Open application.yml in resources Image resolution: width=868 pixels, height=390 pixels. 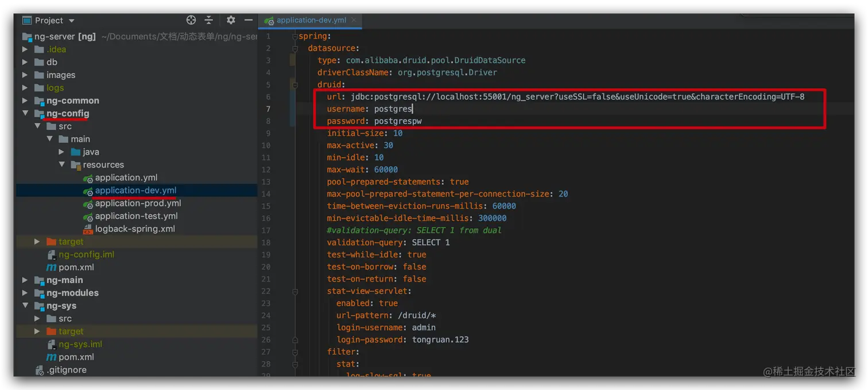126,177
